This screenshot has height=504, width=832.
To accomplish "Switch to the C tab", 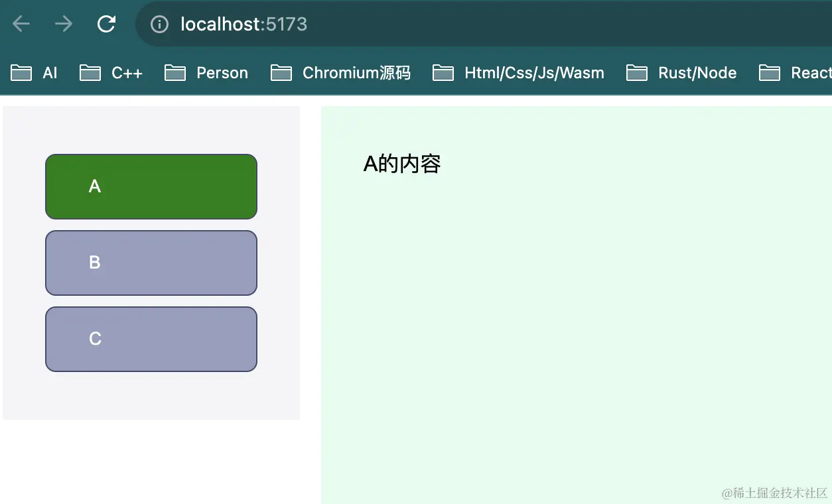I will [151, 339].
